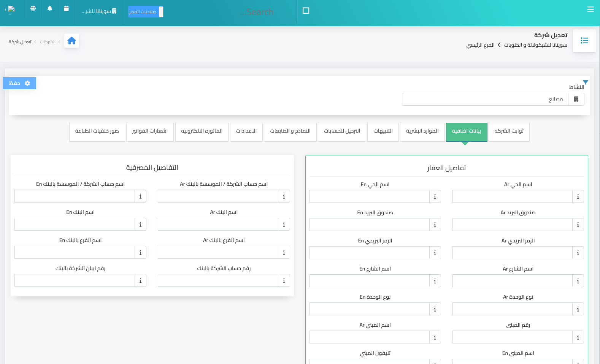
Task: Click the اسم الحي Ar input field
Action: [x=513, y=196]
